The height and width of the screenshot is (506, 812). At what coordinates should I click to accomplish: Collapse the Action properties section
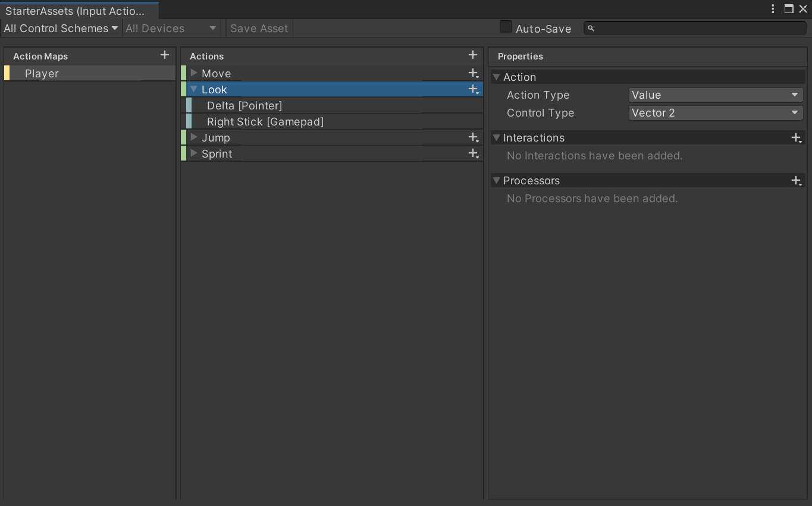pos(496,77)
